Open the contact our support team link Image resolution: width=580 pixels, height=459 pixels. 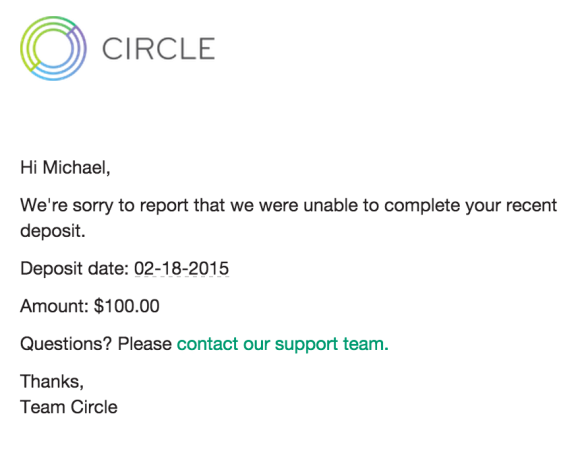coord(283,344)
